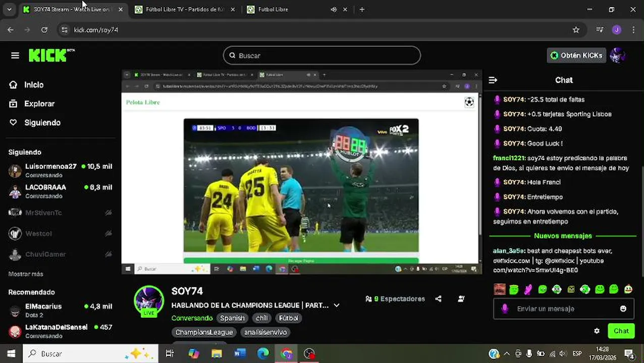This screenshot has height=363, width=644.
Task: Open ChuviGamer offline channel
Action: pyautogui.click(x=61, y=254)
